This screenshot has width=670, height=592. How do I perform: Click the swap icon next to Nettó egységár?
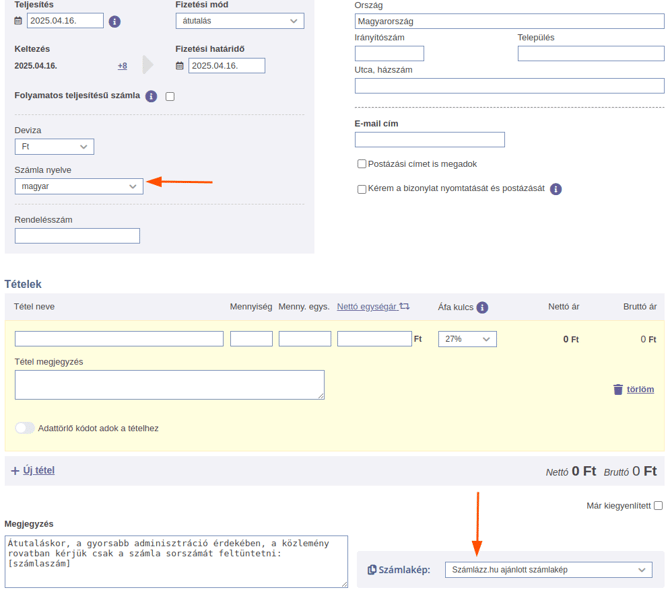tap(405, 307)
